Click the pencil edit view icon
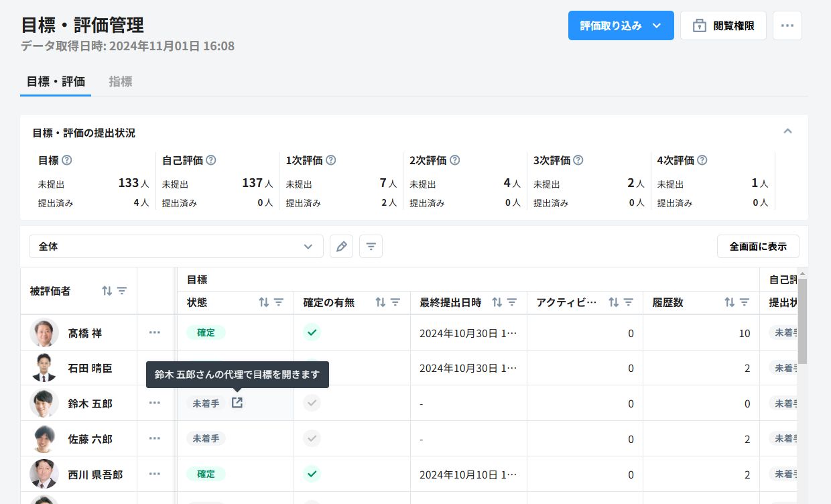 (x=341, y=247)
